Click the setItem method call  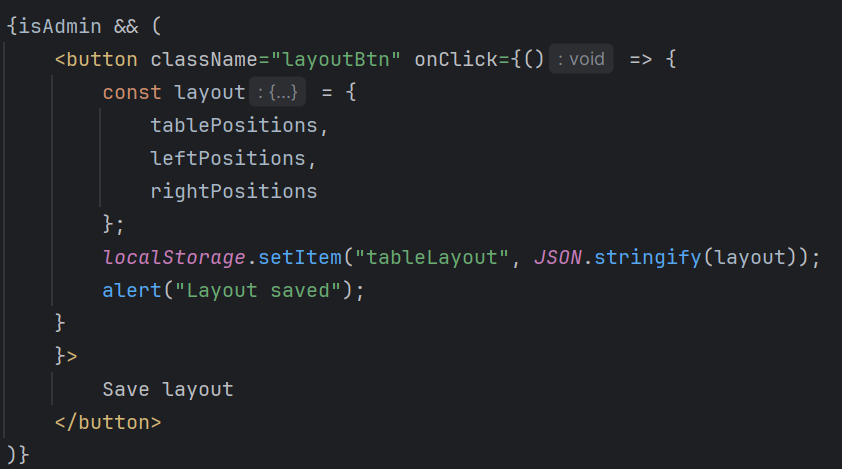point(297,258)
